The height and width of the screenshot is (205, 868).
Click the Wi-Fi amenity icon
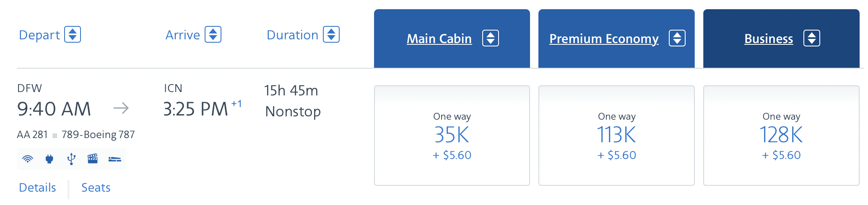28,159
